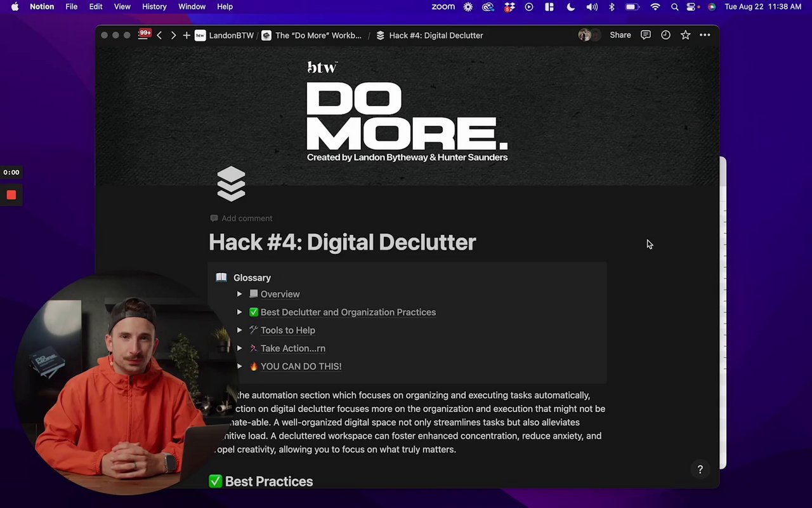The image size is (812, 508).
Task: Expand the YOU CAN DO THIS! toggle
Action: (239, 366)
